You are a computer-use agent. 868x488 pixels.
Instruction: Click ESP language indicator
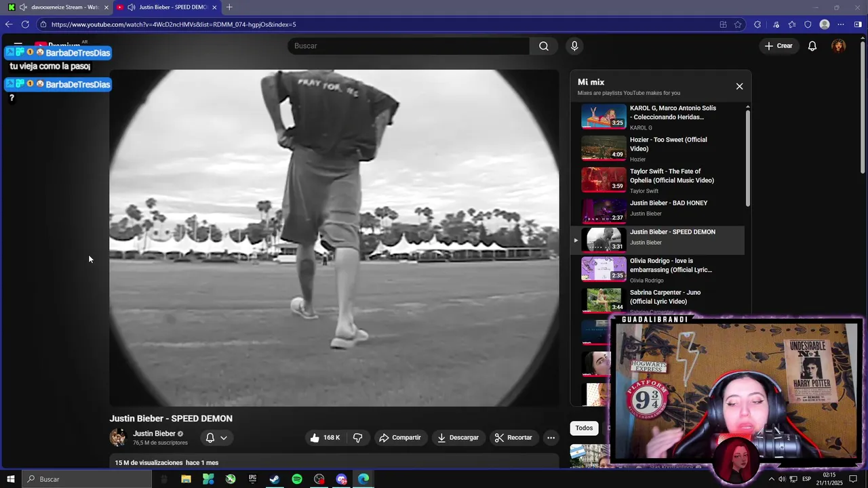coord(807,479)
